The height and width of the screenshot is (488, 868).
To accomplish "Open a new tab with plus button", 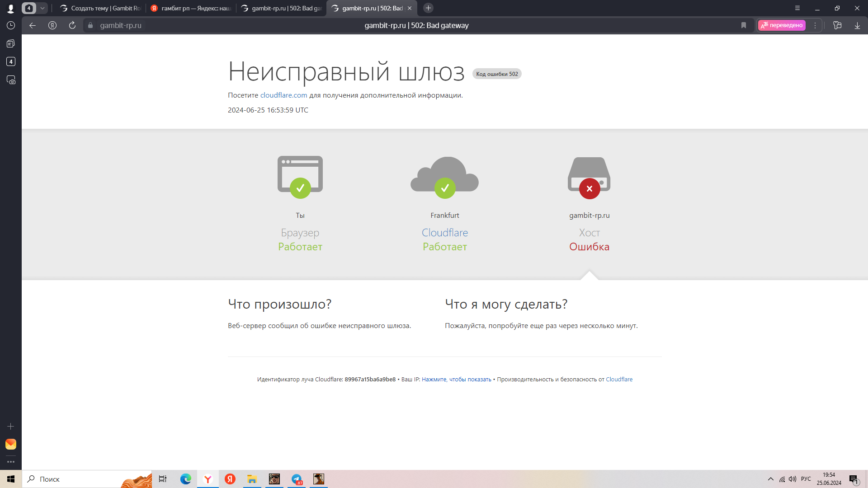I will point(428,8).
